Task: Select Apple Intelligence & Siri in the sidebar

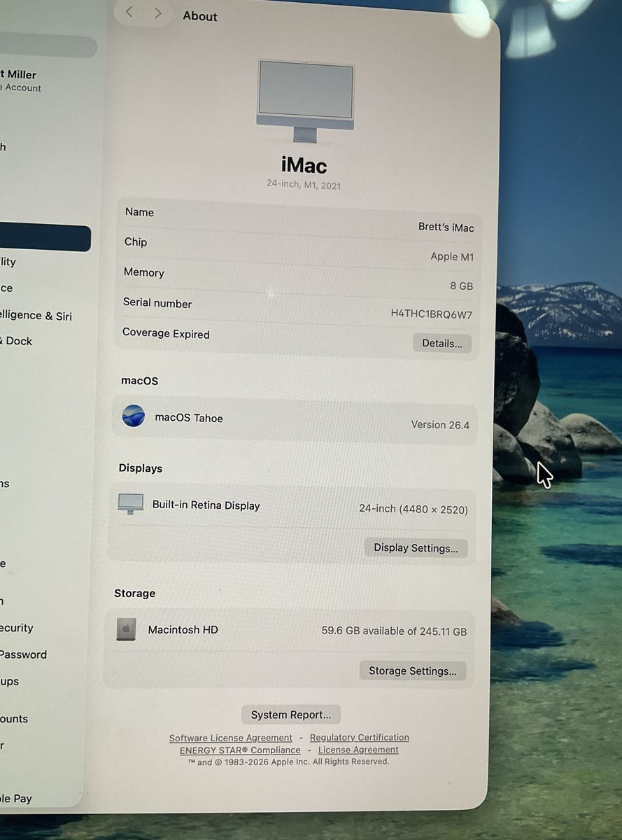Action: click(36, 316)
